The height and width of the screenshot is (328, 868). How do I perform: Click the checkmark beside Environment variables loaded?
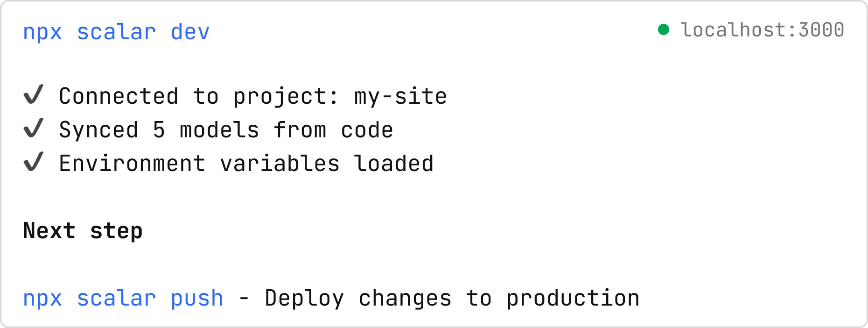[34, 162]
